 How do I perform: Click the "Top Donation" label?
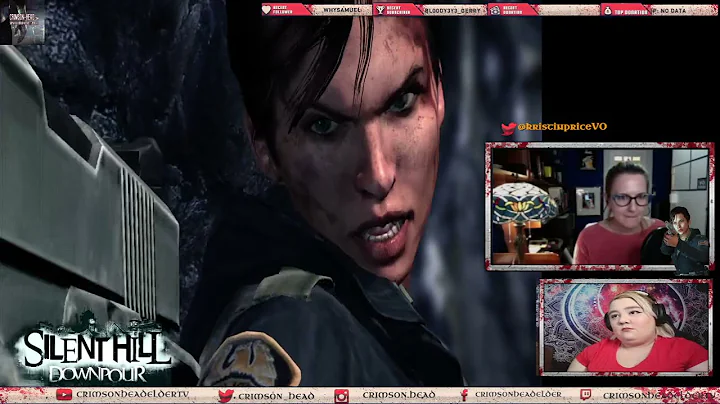631,11
